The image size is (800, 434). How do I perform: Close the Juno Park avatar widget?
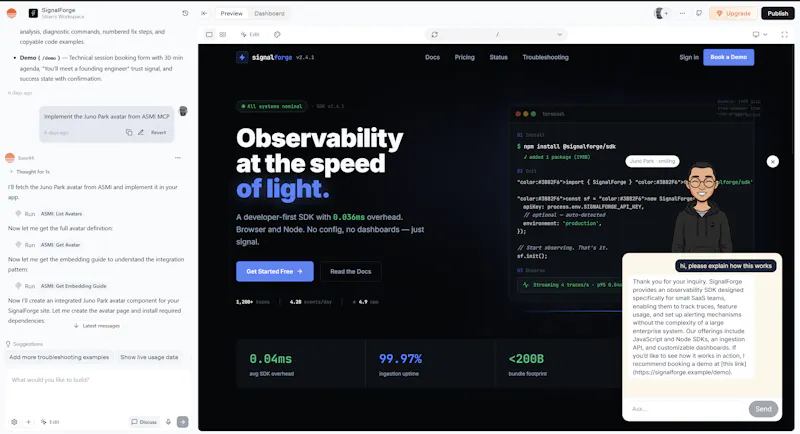(x=772, y=162)
